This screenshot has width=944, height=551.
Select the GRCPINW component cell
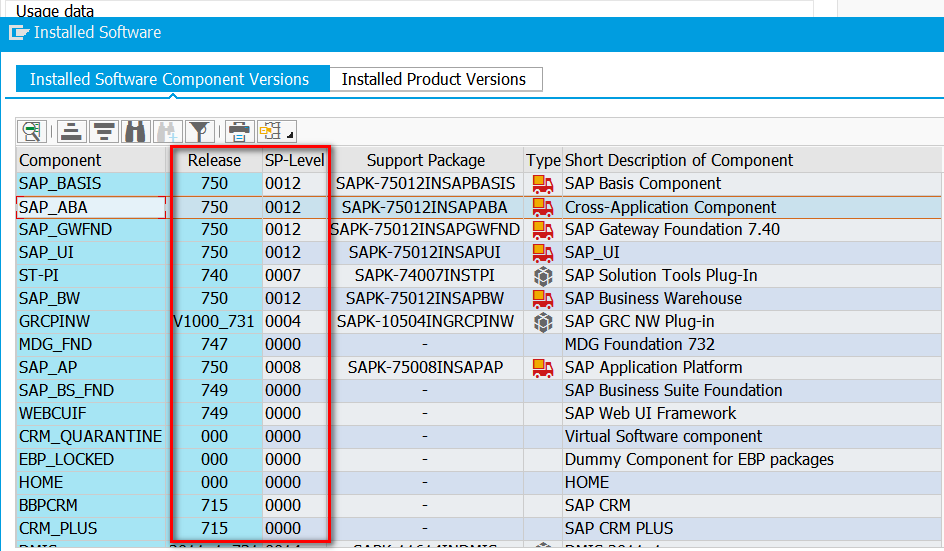pyautogui.click(x=92, y=322)
